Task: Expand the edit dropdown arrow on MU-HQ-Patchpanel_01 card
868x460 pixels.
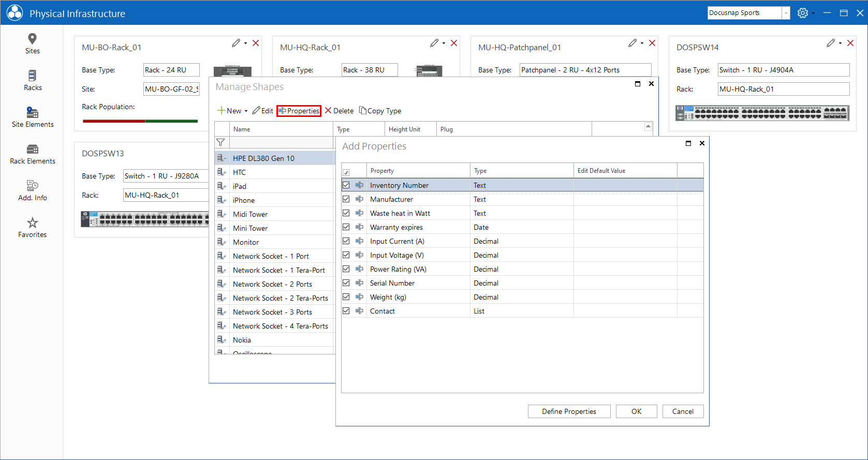Action: coord(642,43)
